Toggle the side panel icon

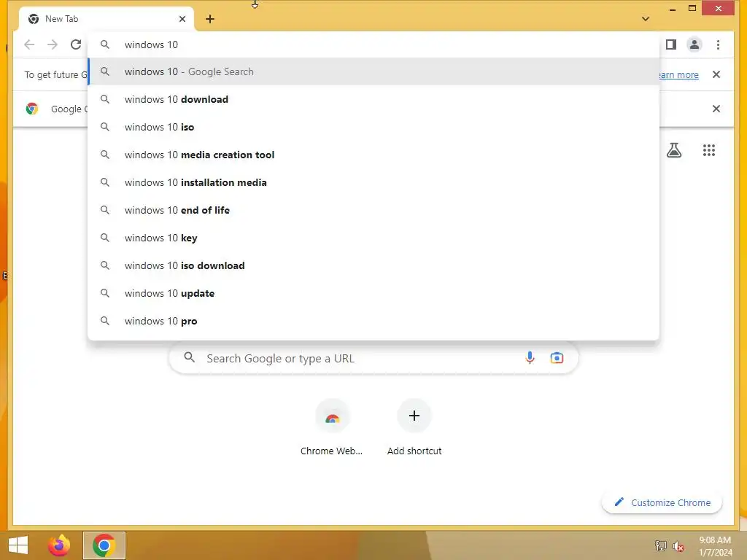(671, 44)
